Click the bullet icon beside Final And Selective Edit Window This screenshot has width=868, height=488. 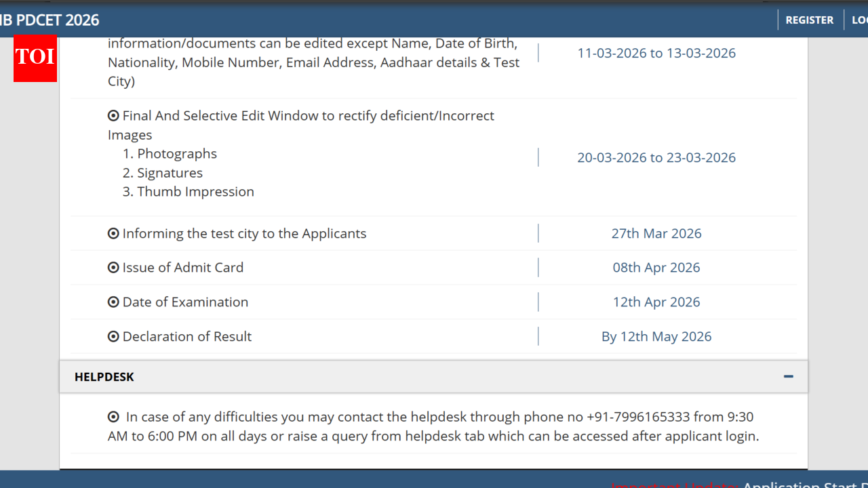[113, 115]
